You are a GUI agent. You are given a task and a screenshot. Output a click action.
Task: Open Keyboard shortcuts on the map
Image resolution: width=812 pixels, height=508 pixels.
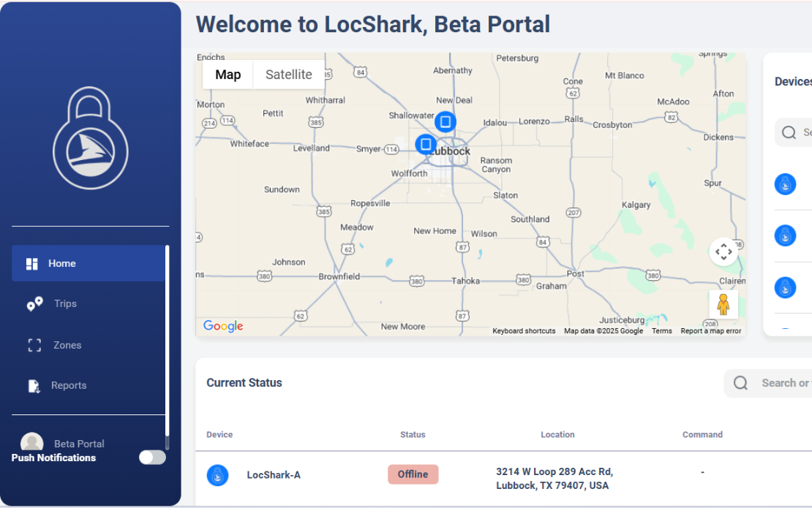(524, 331)
